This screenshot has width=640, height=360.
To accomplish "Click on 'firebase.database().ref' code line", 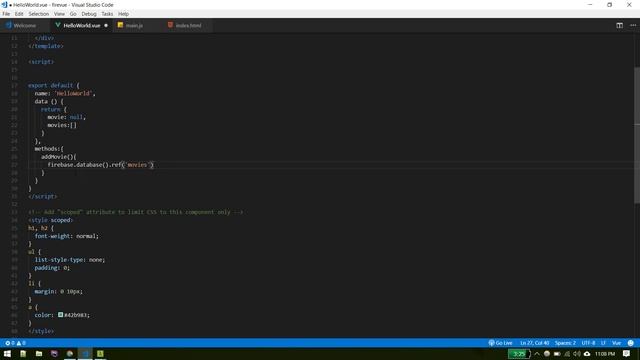I will (x=100, y=164).
